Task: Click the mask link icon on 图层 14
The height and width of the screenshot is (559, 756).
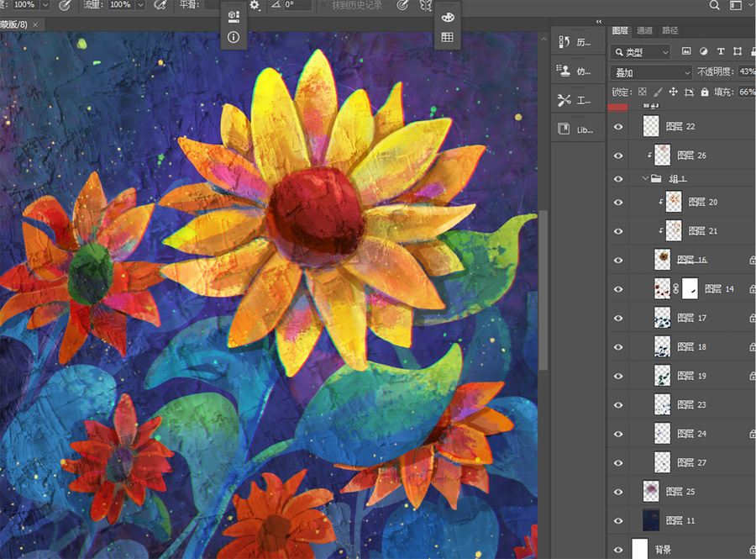Action: point(676,288)
